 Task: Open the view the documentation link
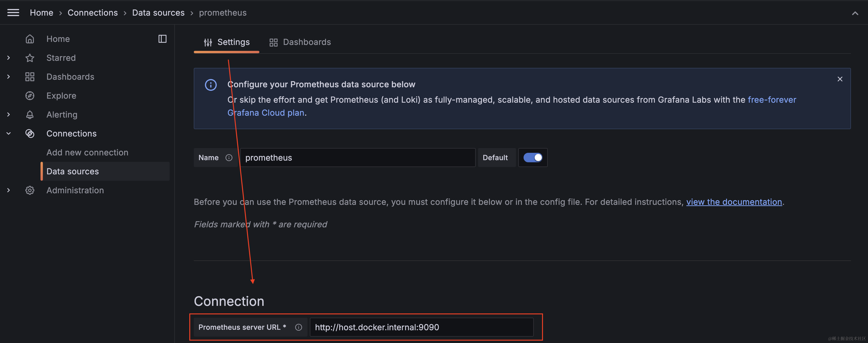(734, 202)
